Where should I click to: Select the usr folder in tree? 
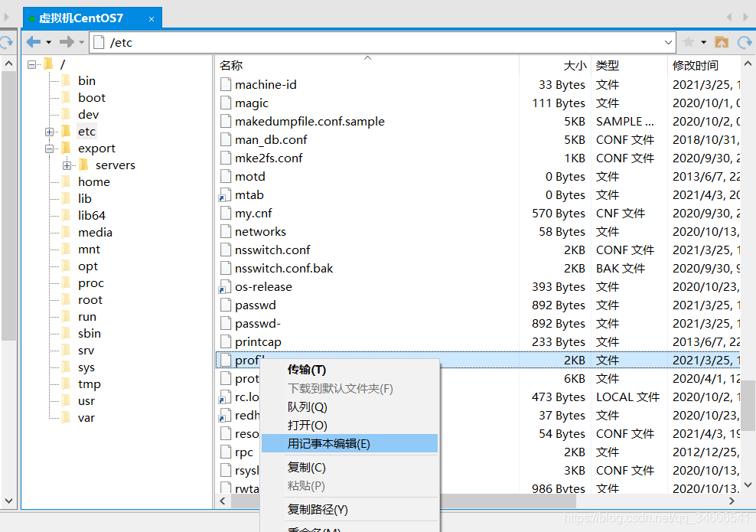[x=86, y=401]
